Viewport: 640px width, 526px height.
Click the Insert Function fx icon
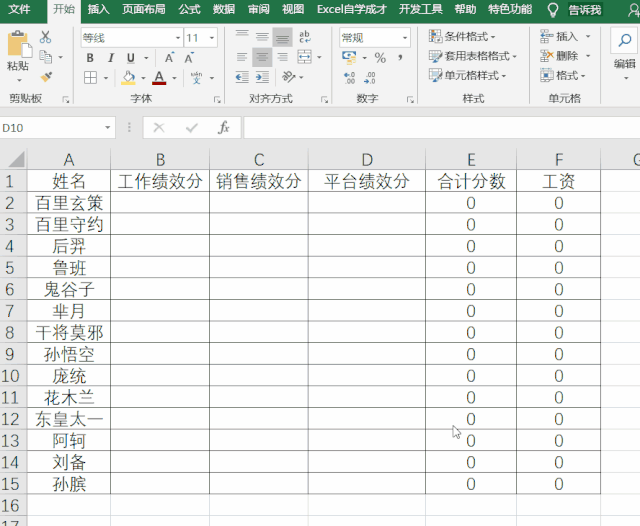click(224, 128)
